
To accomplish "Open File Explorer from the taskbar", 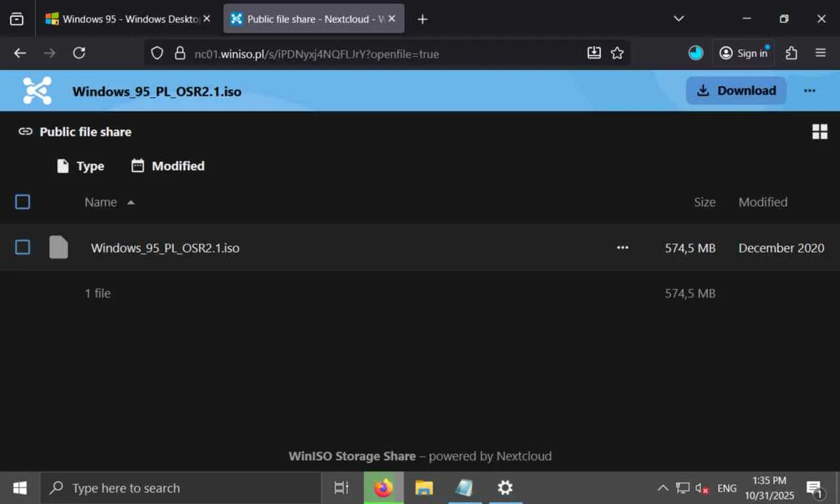I will [x=424, y=488].
